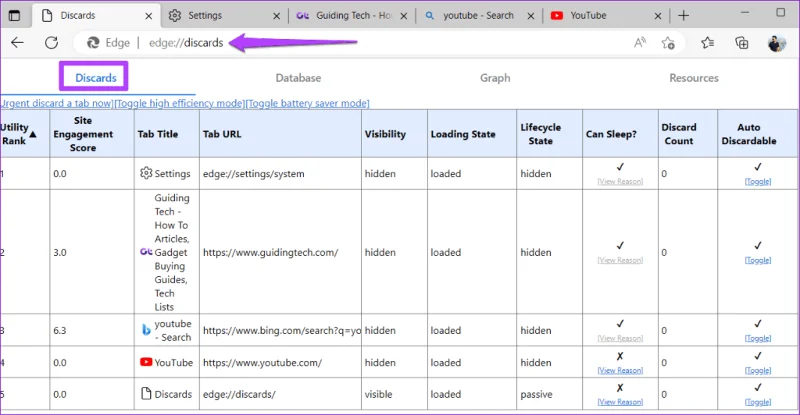Click Urgent discard a tab now link

[56, 103]
